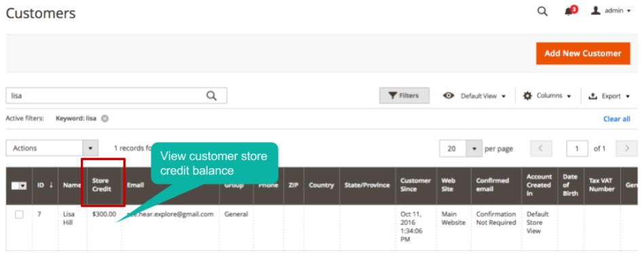Open the Filters panel
Viewport: 644px width, 253px height.
point(404,95)
